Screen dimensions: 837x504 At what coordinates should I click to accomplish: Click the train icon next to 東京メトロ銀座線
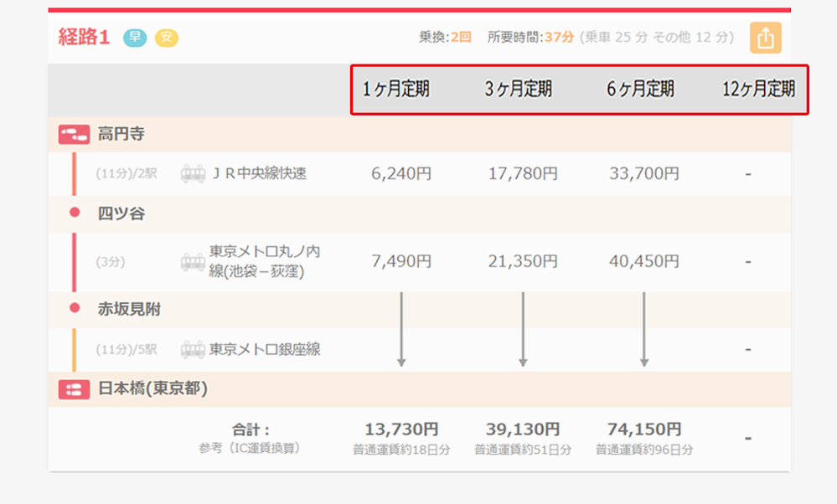[x=194, y=350]
